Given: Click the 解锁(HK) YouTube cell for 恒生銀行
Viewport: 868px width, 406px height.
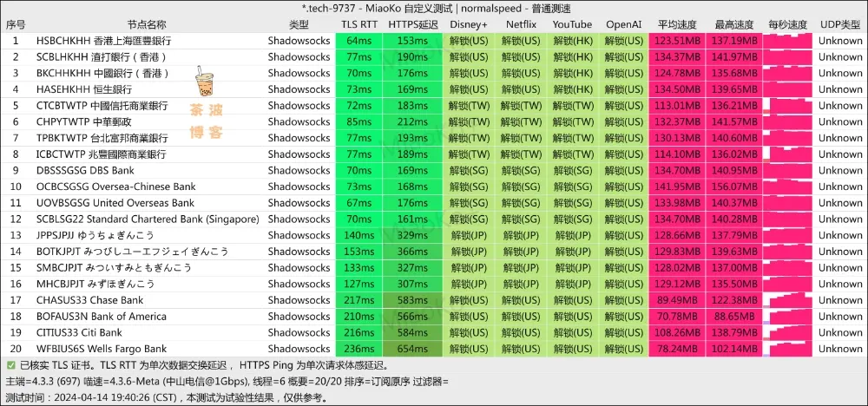Looking at the screenshot, I should (x=572, y=89).
